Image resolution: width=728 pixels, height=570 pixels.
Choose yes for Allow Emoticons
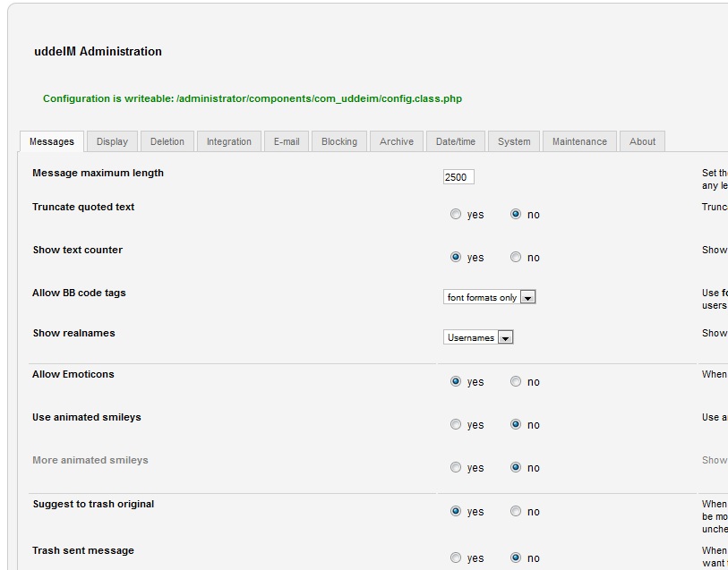(456, 381)
